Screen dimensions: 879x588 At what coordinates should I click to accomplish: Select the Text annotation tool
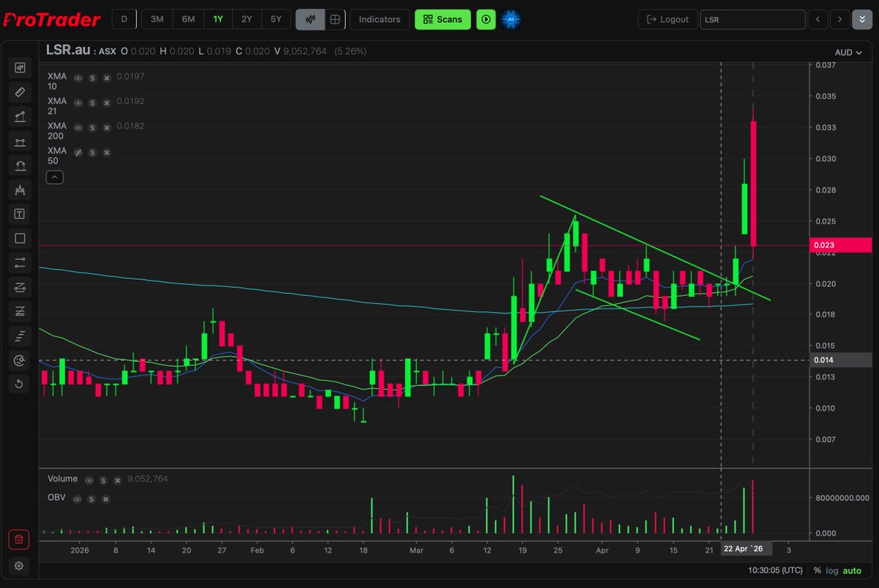[x=20, y=214]
